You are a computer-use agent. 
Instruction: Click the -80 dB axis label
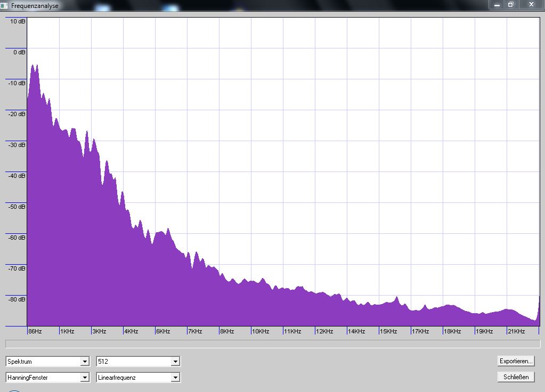[x=17, y=300]
